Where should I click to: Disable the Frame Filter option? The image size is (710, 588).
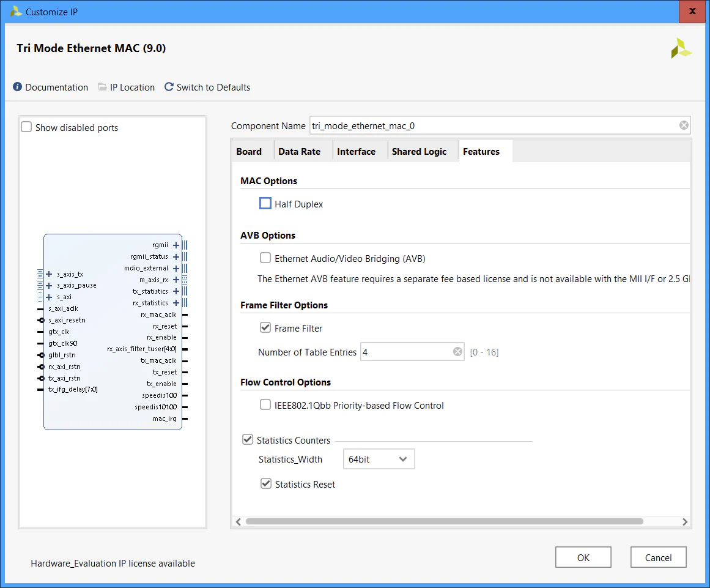coord(265,327)
